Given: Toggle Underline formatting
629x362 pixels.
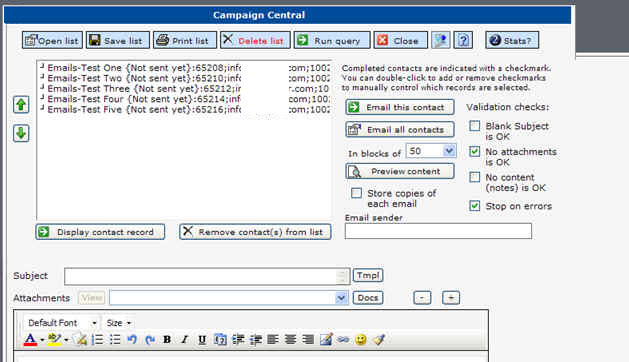Looking at the screenshot, I should tap(202, 340).
